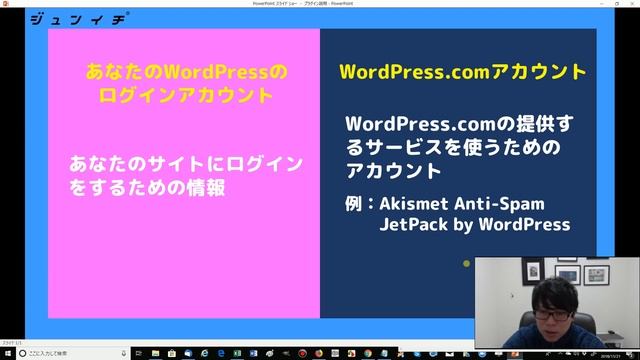Launch Microsoft Store from the taskbar
Screen dimensions: 640x360
[x=172, y=353]
